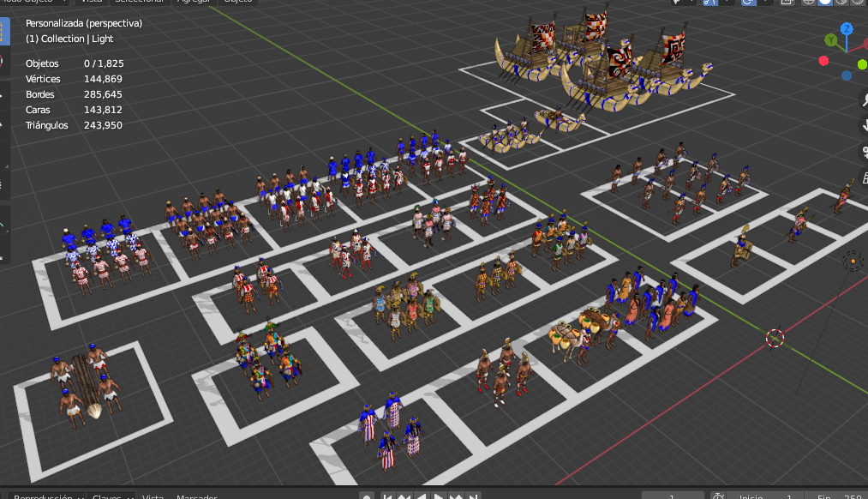Jump to timeline start frame
The image size is (868, 499).
coord(388,496)
